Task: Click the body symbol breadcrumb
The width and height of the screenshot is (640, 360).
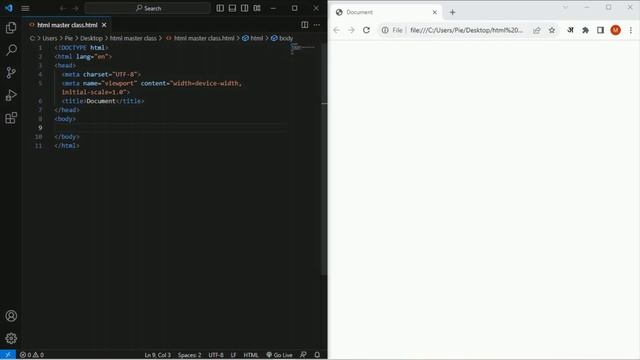Action: tap(282, 38)
